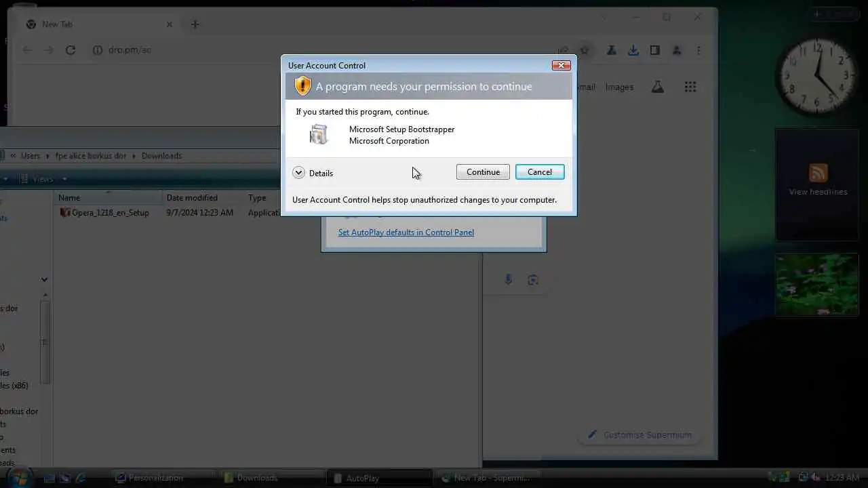This screenshot has height=488, width=868.
Task: Close the New Tab browser tab
Action: (x=170, y=24)
